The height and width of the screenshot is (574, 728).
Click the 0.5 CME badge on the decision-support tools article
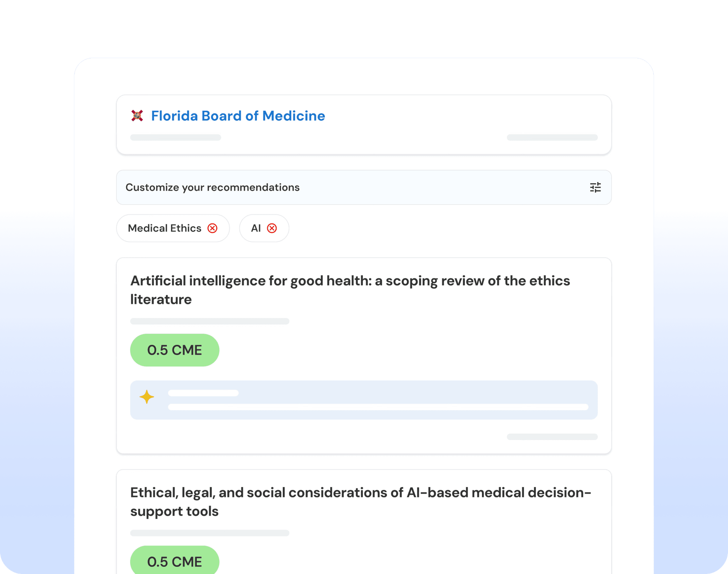(x=174, y=561)
